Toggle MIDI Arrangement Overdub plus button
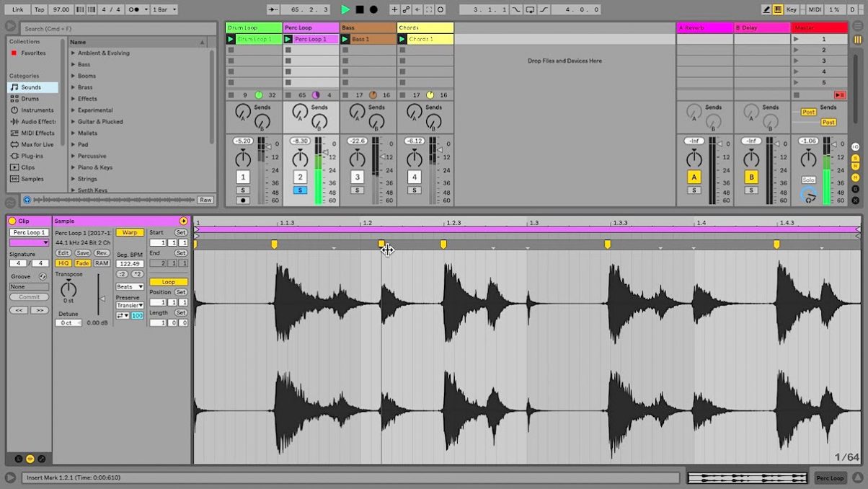 coord(394,9)
